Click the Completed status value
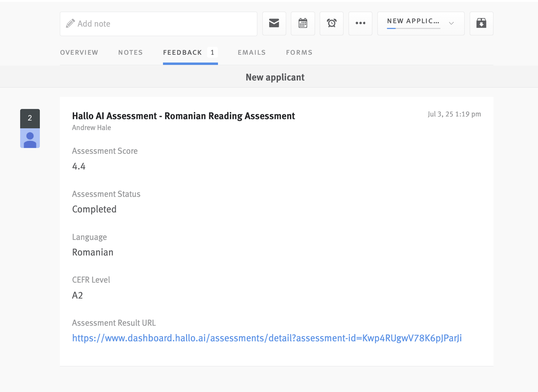The width and height of the screenshot is (538, 392). click(x=94, y=209)
